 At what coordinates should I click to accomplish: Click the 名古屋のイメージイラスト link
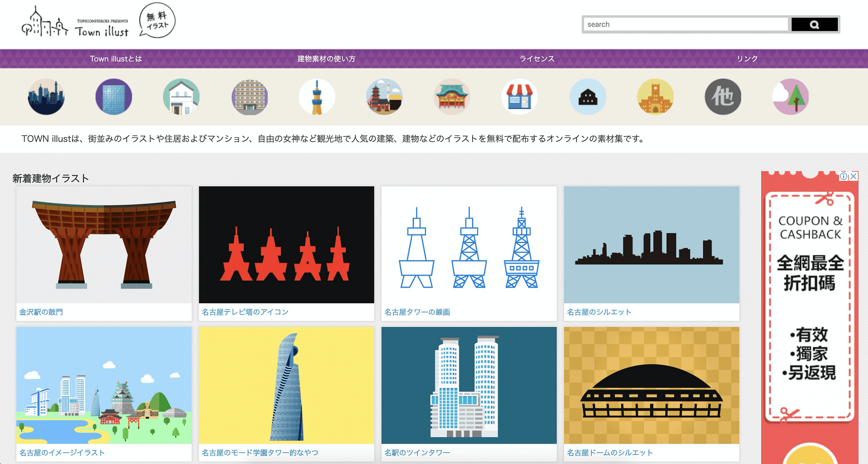pyautogui.click(x=62, y=453)
